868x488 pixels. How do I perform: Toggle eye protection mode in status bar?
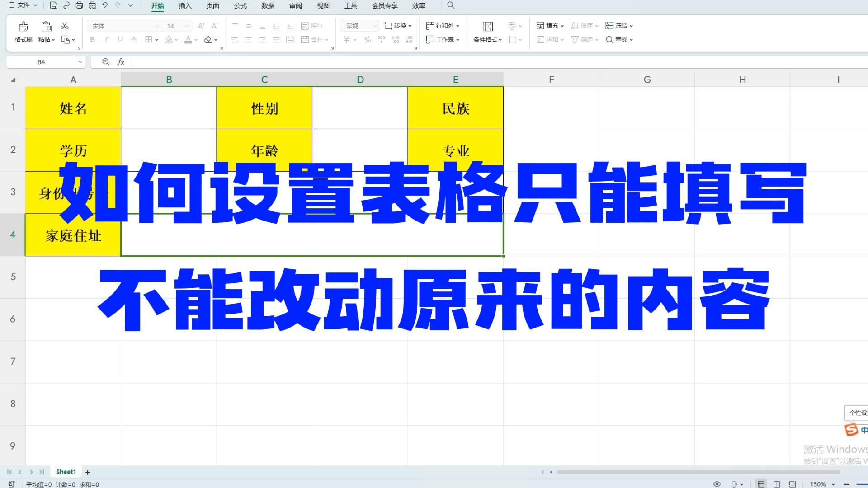[x=717, y=484]
